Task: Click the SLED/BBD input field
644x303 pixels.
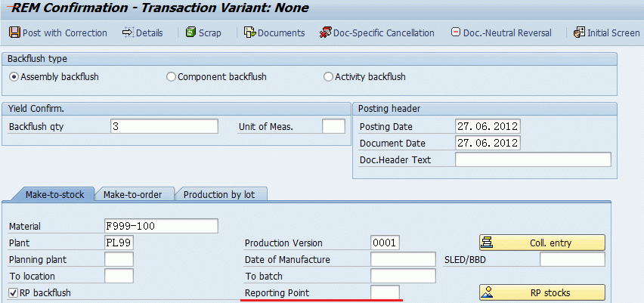Action: (572, 259)
